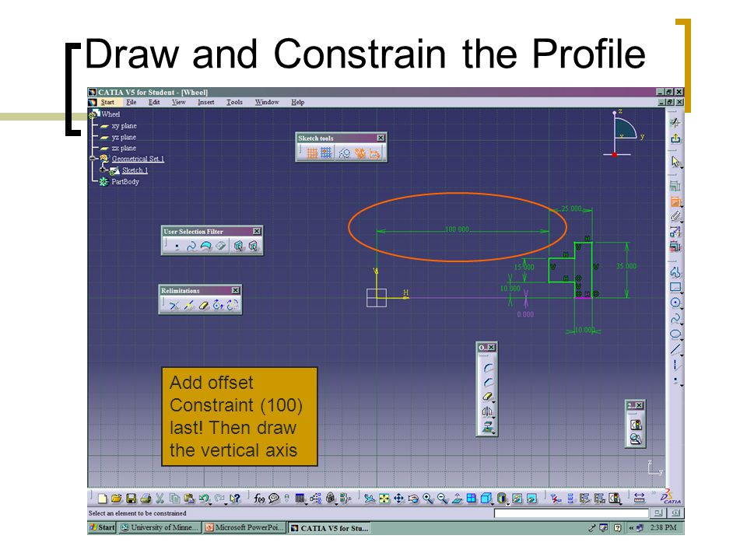747x560 pixels.
Task: Toggle Construction/Standard Element mode
Action: (x=344, y=153)
